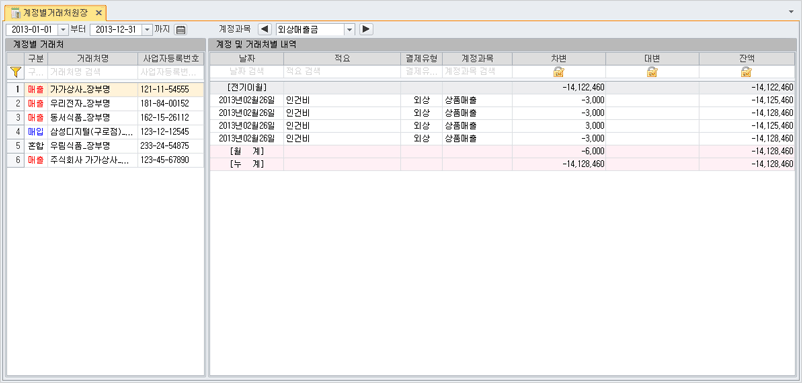Go to the previous 계정과목 with the left arrow
The image size is (802, 383).
click(265, 29)
